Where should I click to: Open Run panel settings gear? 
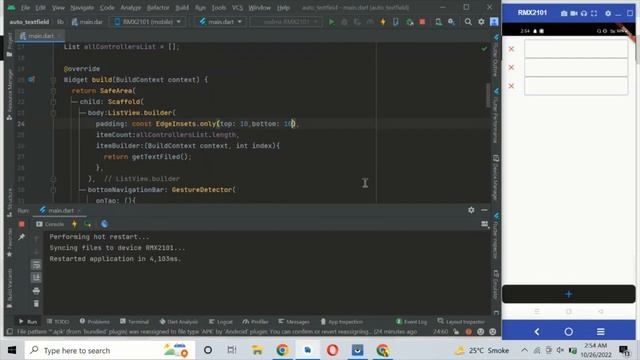coord(471,210)
